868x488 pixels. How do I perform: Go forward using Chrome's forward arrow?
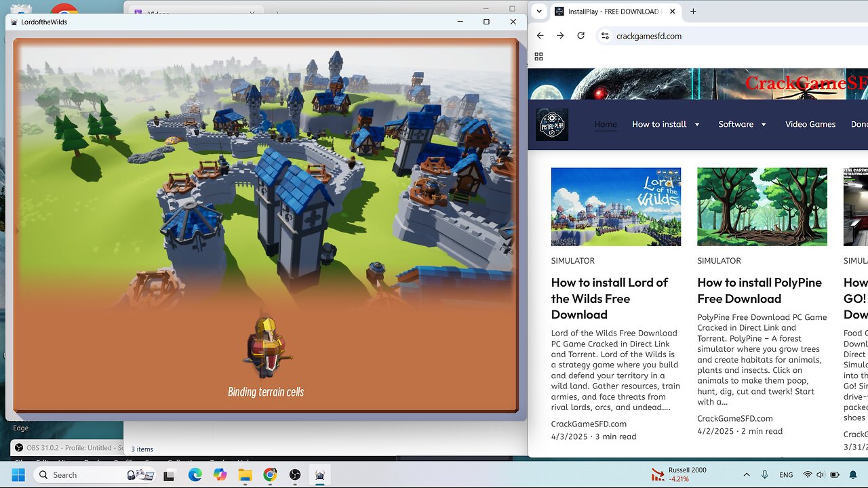[x=560, y=36]
